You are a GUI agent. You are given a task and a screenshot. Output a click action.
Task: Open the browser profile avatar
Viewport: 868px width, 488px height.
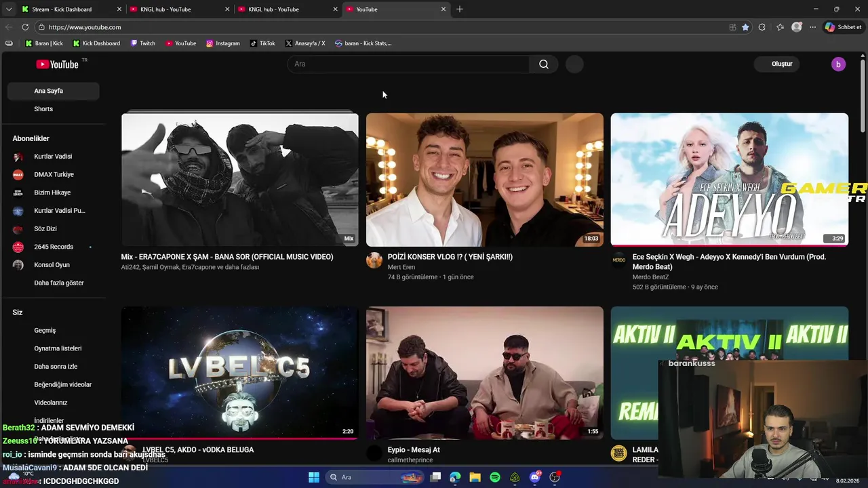coord(797,27)
